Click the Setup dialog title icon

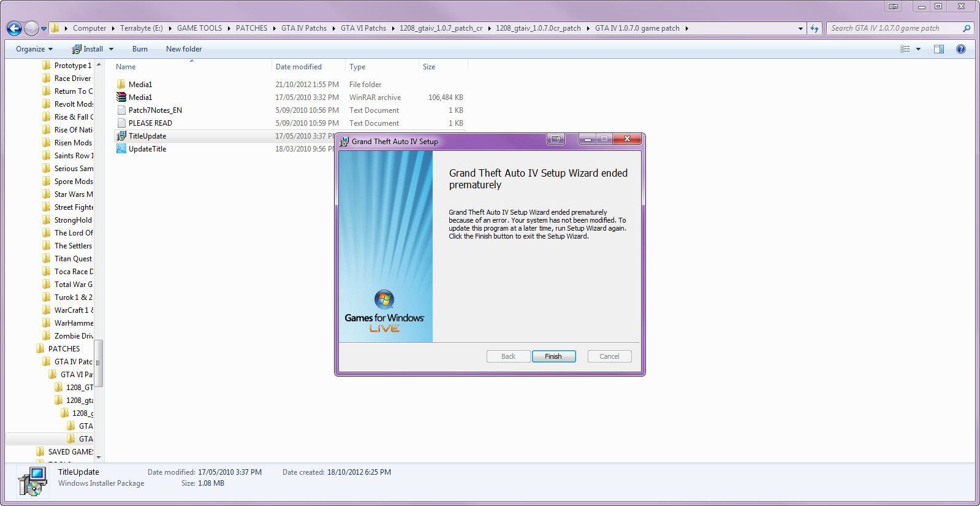[344, 142]
